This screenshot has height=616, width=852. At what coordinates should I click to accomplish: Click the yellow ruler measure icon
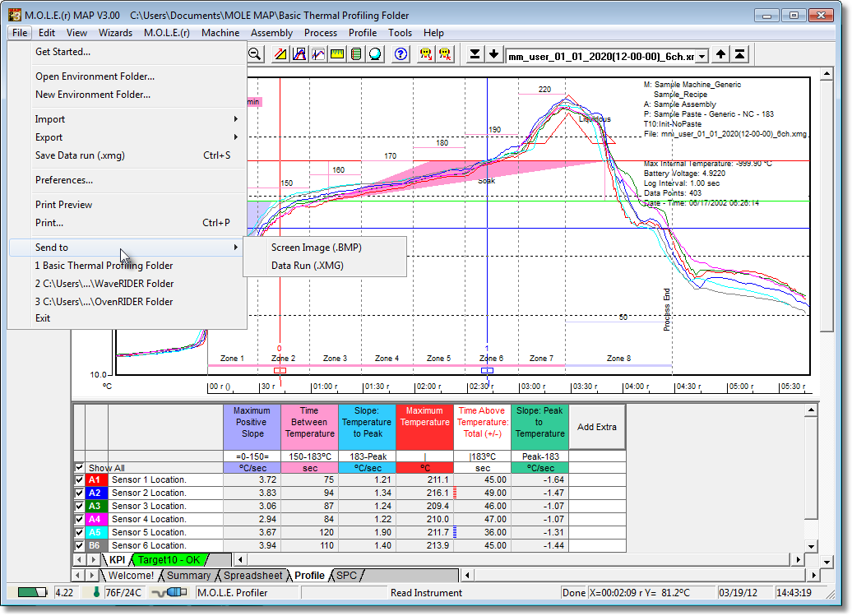pyautogui.click(x=337, y=54)
